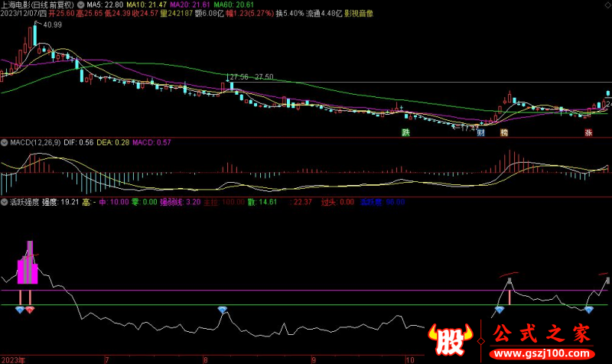Click the bull 股 logo icon
The image size is (612, 364).
[x=448, y=339]
